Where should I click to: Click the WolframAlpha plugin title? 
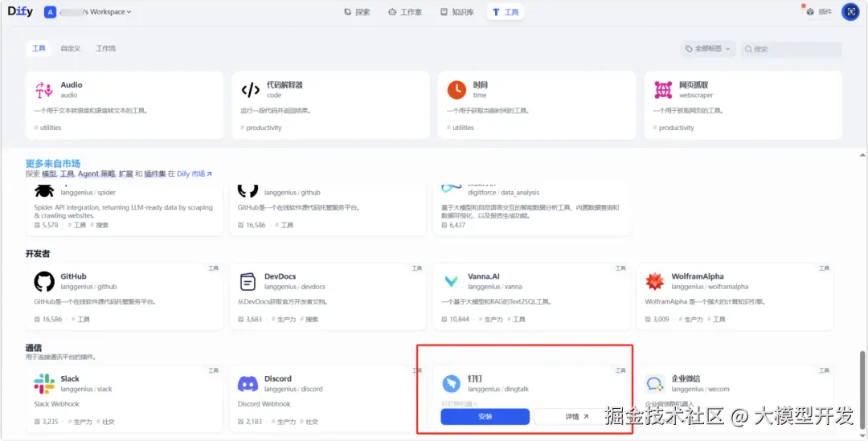click(698, 276)
